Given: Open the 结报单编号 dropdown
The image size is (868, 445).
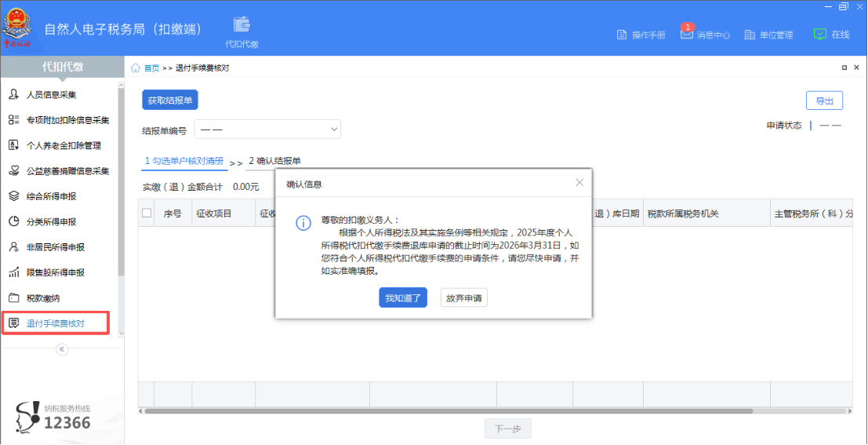Looking at the screenshot, I should tap(267, 129).
